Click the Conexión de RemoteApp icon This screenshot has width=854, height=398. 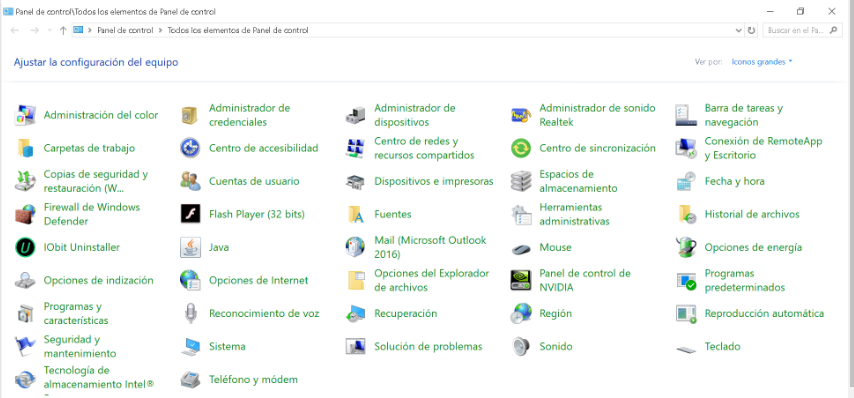(686, 148)
